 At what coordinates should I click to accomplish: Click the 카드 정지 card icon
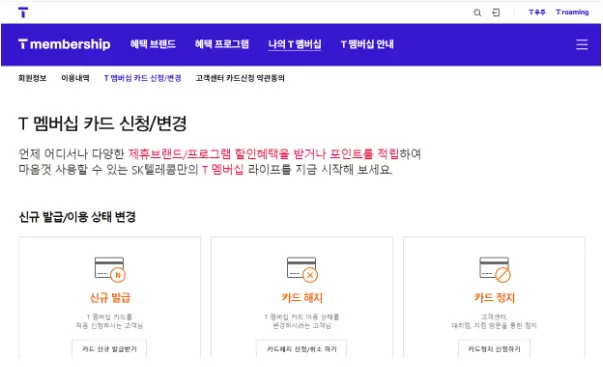tap(495, 269)
